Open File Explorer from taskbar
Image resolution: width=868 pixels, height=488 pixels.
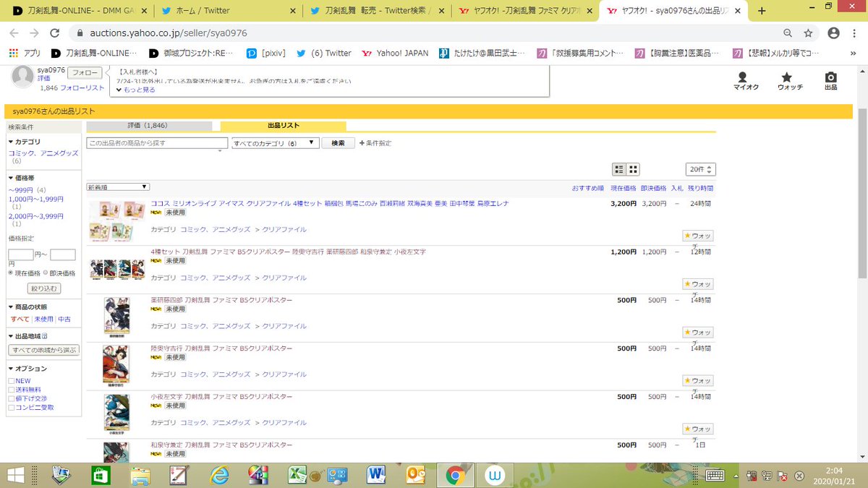pyautogui.click(x=140, y=476)
